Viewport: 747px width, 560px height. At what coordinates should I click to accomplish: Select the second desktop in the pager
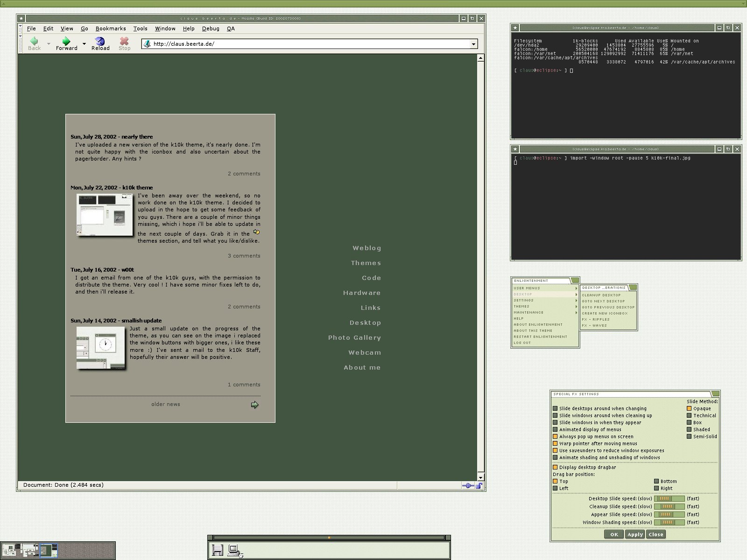[29, 551]
